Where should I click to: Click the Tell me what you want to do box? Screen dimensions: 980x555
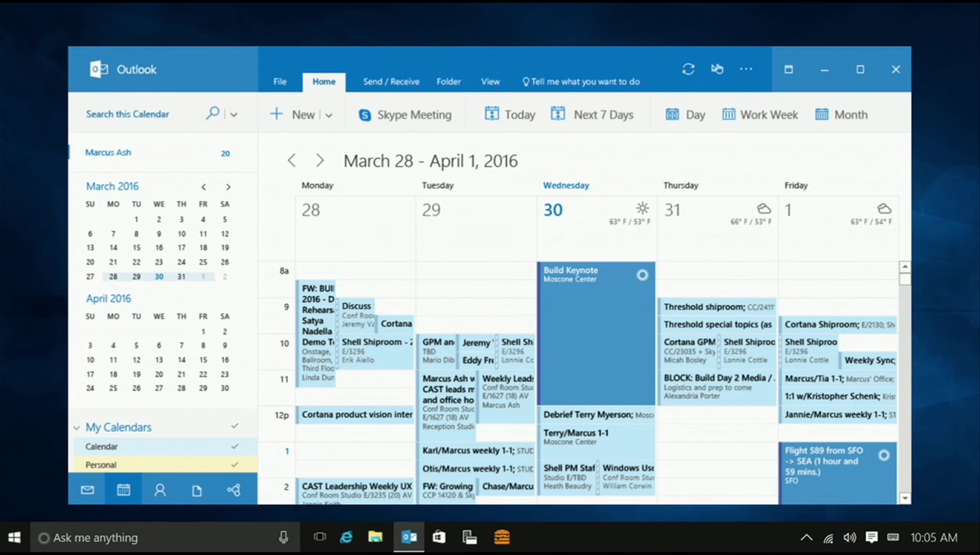pos(581,81)
